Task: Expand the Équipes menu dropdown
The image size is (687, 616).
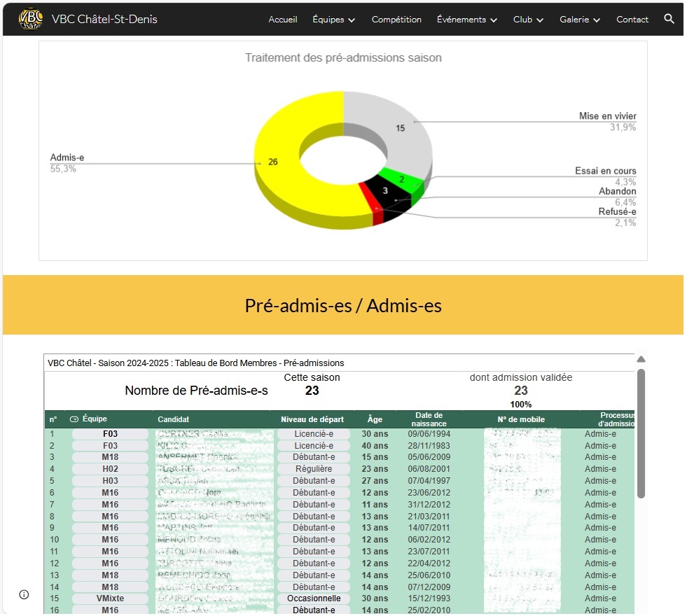Action: click(x=334, y=20)
